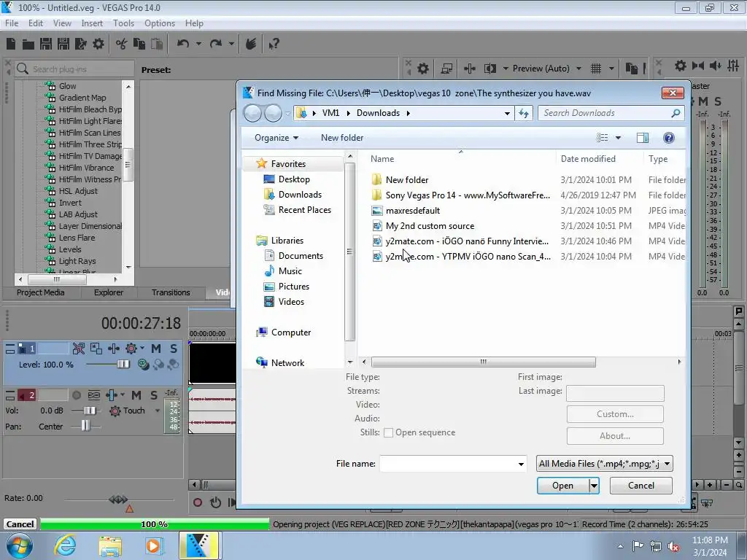Open the view options dropdown arrow
The height and width of the screenshot is (560, 747).
(619, 138)
